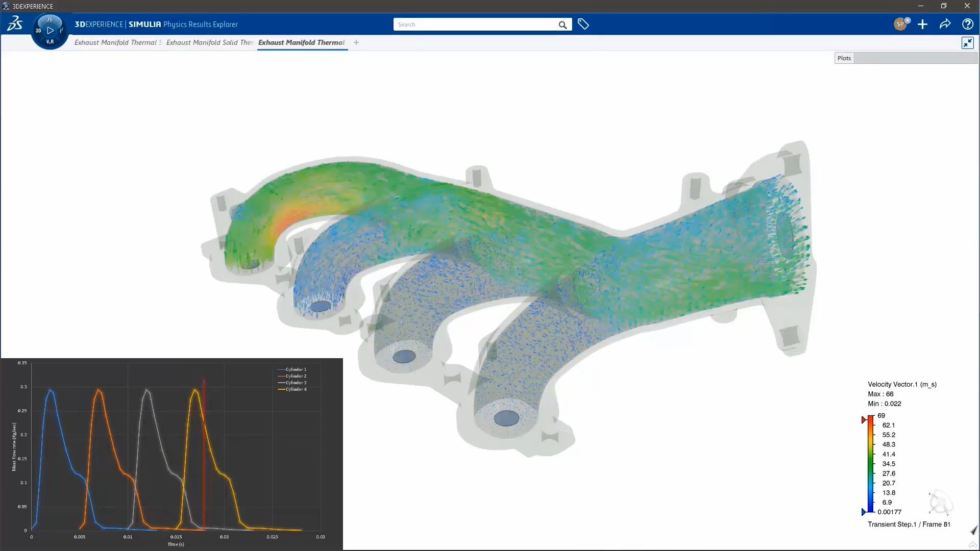980x551 pixels.
Task: Click the Transient Step.1 / Frame 81 label
Action: pos(909,524)
